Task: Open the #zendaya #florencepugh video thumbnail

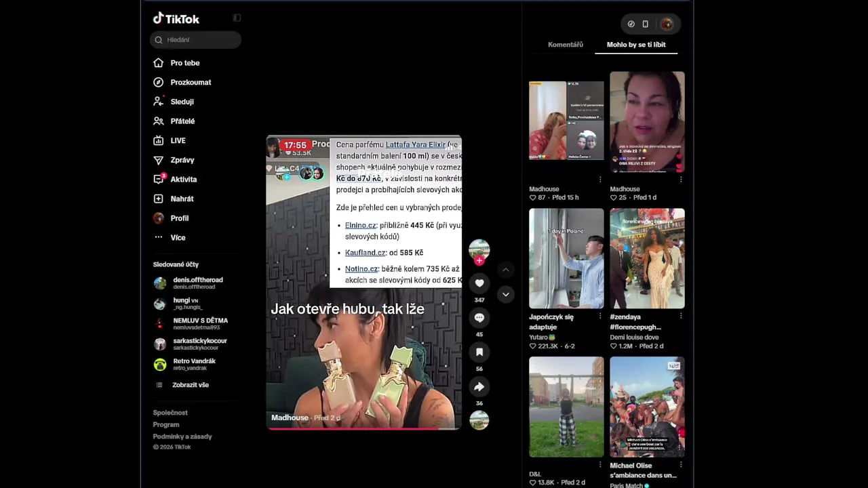Action: point(647,258)
